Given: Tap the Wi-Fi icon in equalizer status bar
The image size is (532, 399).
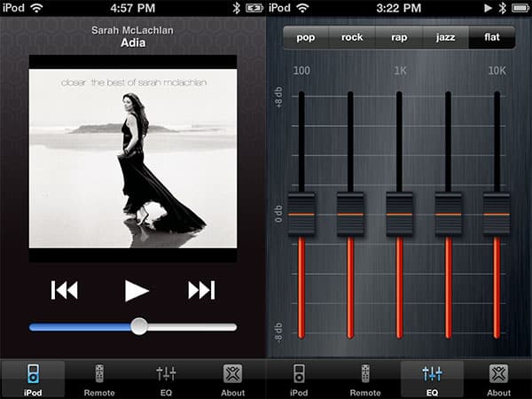Looking at the screenshot, I should 302,8.
